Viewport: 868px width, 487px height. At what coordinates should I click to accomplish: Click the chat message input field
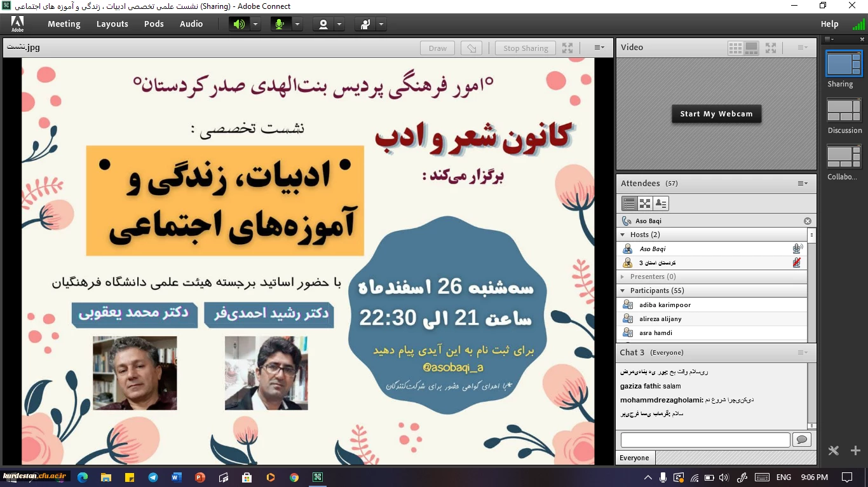[x=705, y=439]
